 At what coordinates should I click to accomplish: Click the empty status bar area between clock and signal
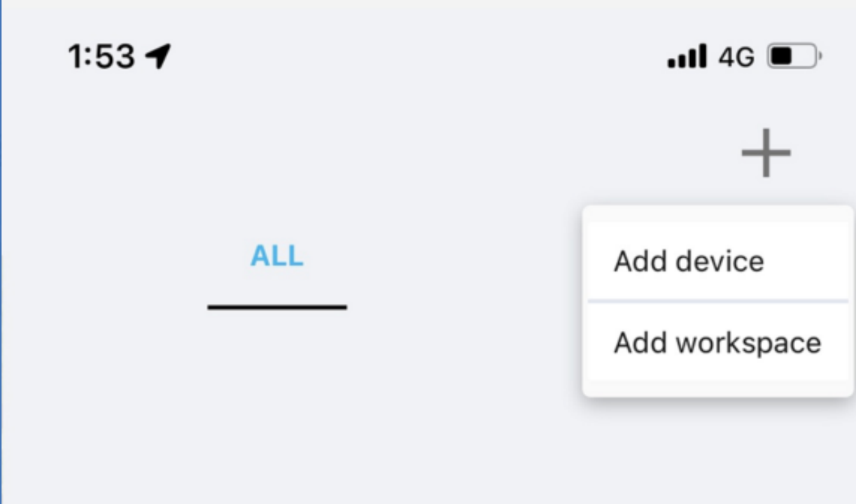420,57
